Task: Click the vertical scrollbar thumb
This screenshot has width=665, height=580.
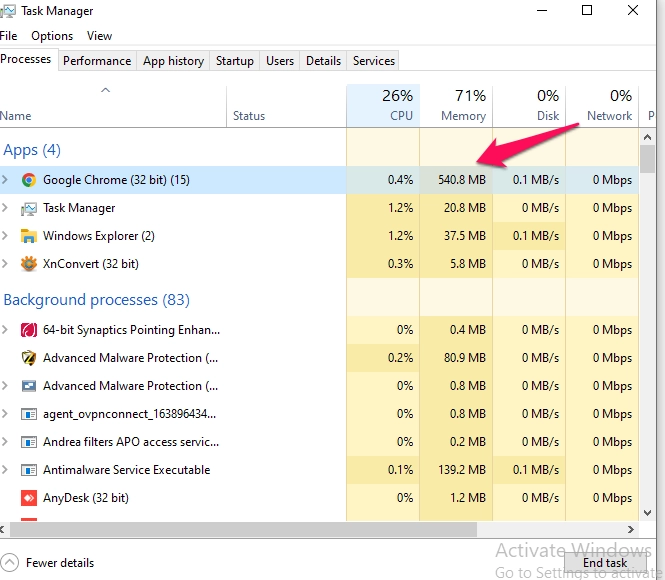Action: point(647,159)
